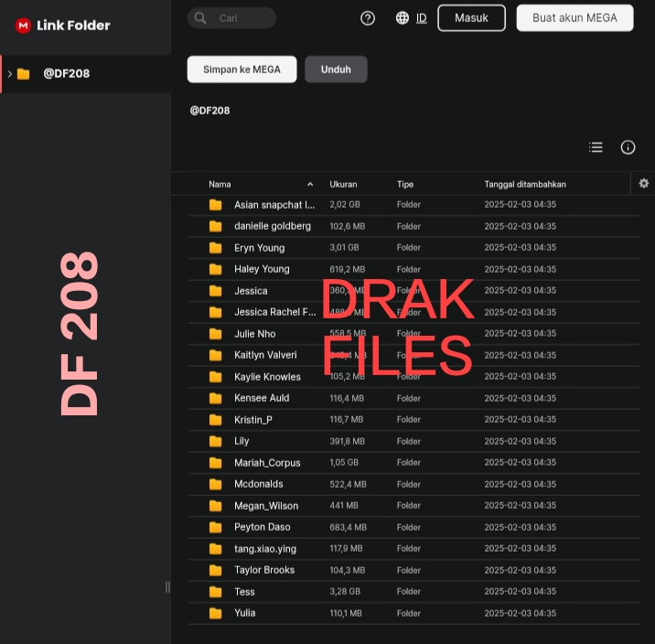This screenshot has height=644, width=655.
Task: Select the 'Yulia' folder name
Action: pyautogui.click(x=245, y=613)
